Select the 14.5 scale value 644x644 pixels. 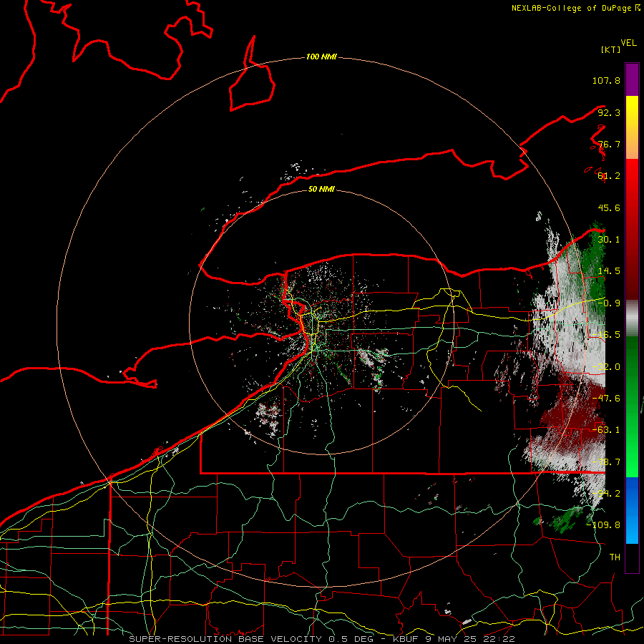point(609,271)
